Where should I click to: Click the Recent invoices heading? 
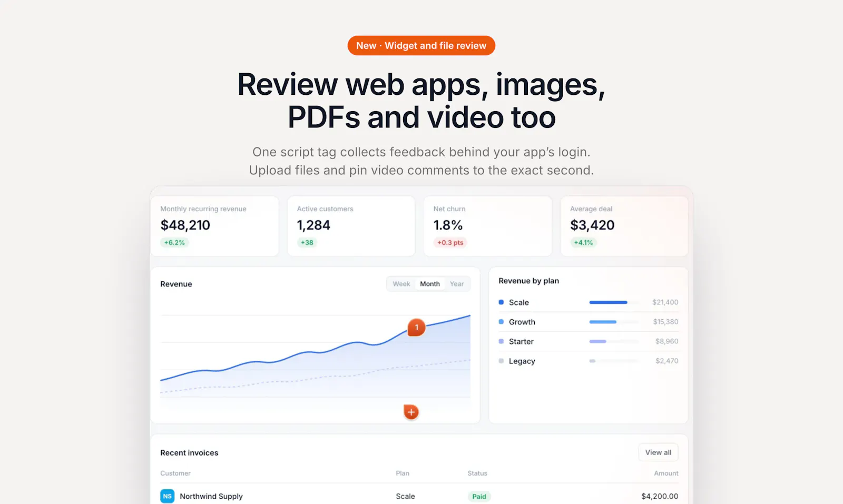point(189,453)
